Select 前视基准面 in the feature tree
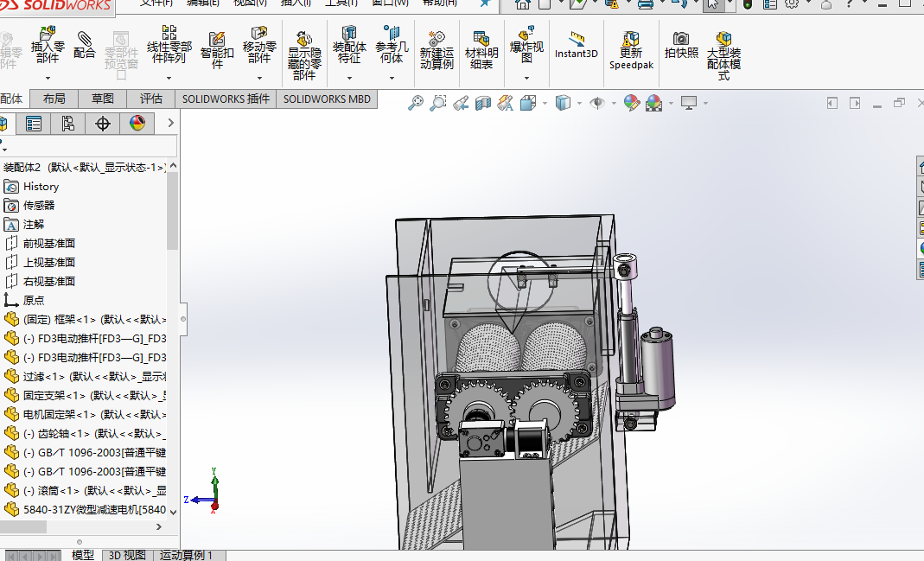The width and height of the screenshot is (924, 561). point(48,243)
